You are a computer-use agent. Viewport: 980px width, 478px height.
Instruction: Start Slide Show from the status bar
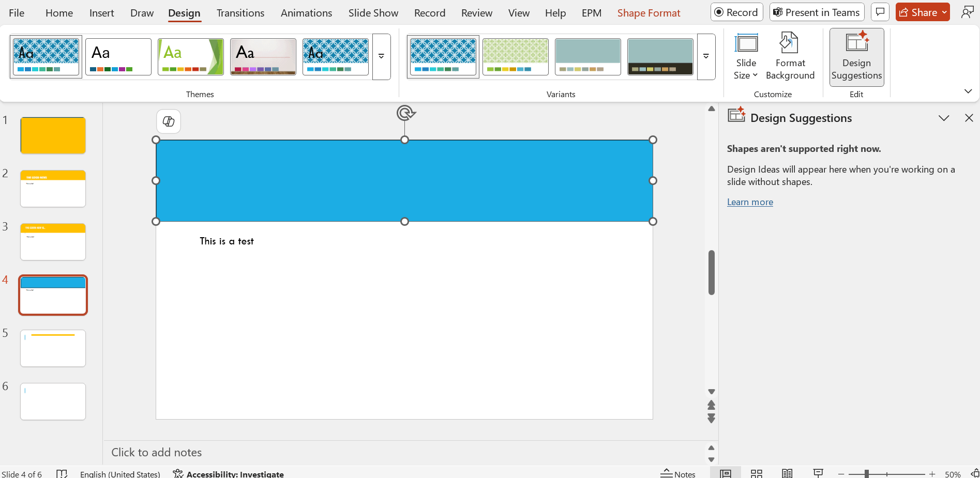click(818, 473)
